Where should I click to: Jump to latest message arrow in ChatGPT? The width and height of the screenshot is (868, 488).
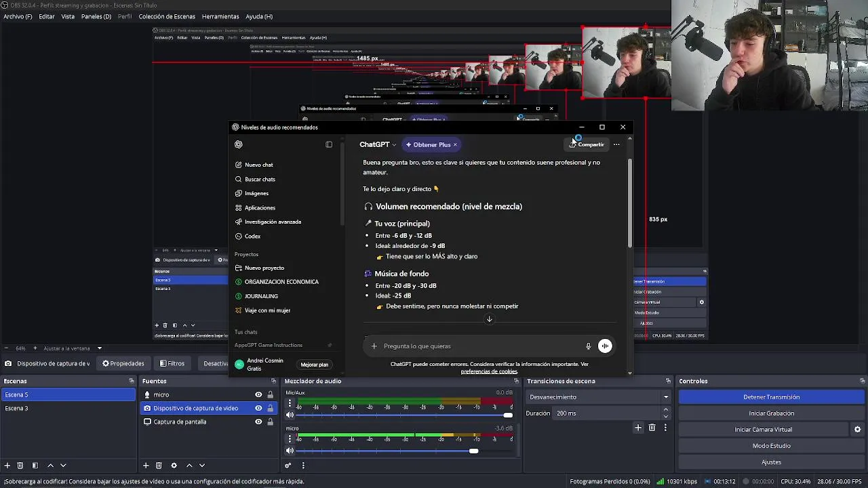tap(489, 319)
